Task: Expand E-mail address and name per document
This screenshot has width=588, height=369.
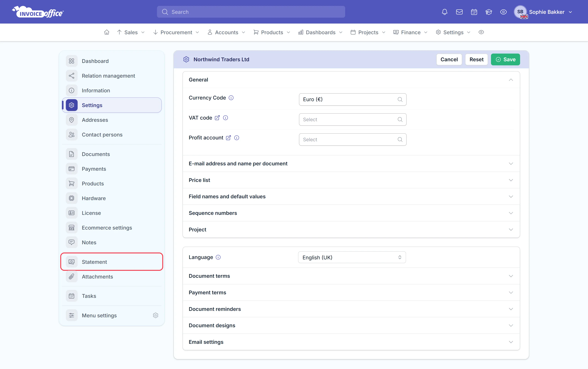Action: pos(351,164)
